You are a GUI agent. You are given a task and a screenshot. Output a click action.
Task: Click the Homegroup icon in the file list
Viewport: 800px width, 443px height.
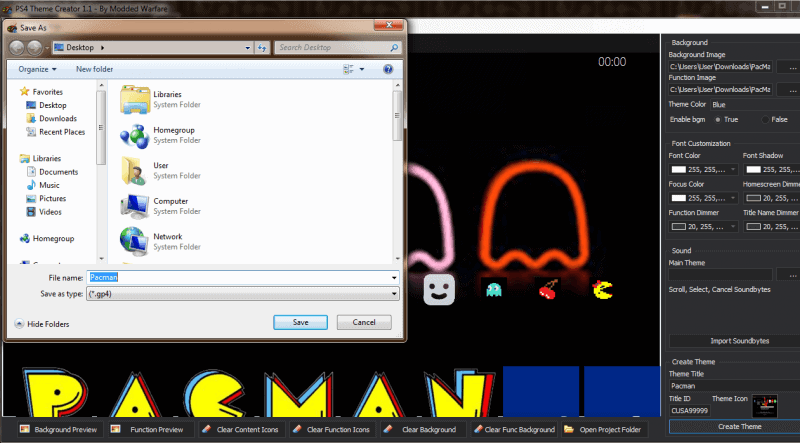point(135,135)
